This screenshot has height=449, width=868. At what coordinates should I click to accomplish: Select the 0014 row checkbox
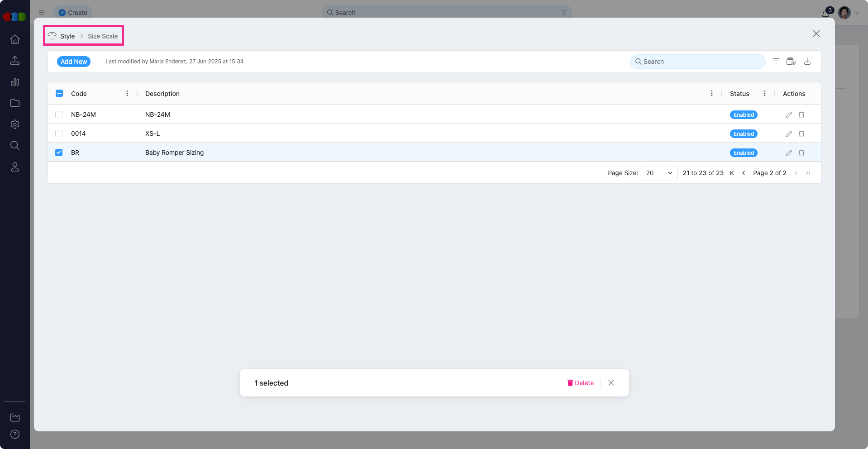(x=59, y=134)
